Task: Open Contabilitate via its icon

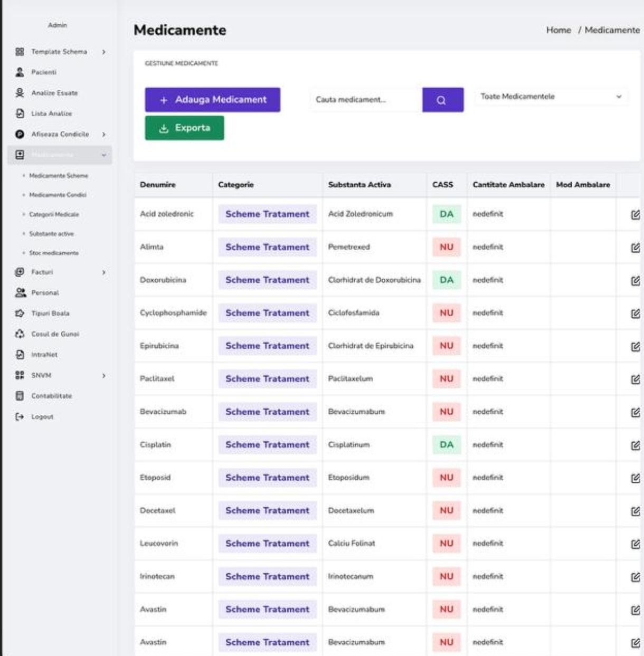Action: pos(20,396)
